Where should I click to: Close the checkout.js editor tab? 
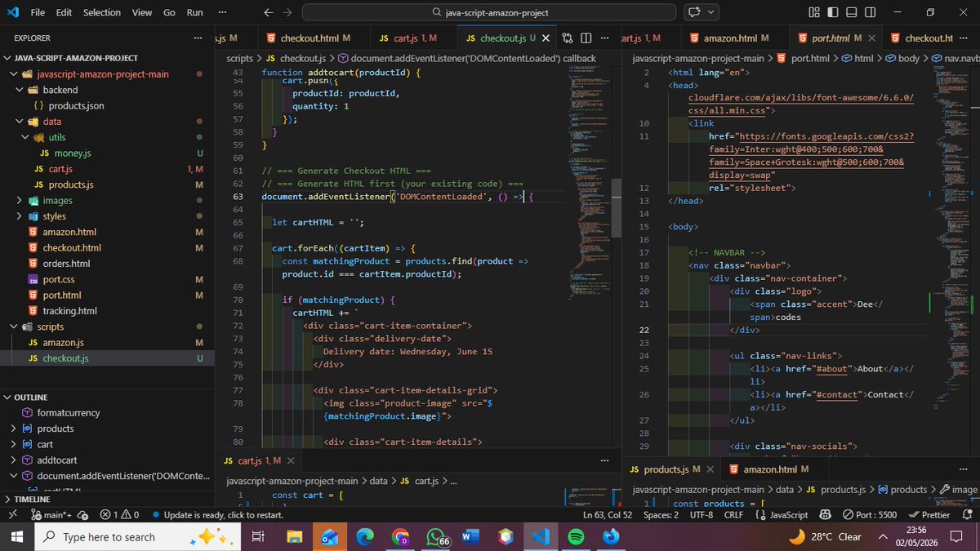[x=546, y=38]
